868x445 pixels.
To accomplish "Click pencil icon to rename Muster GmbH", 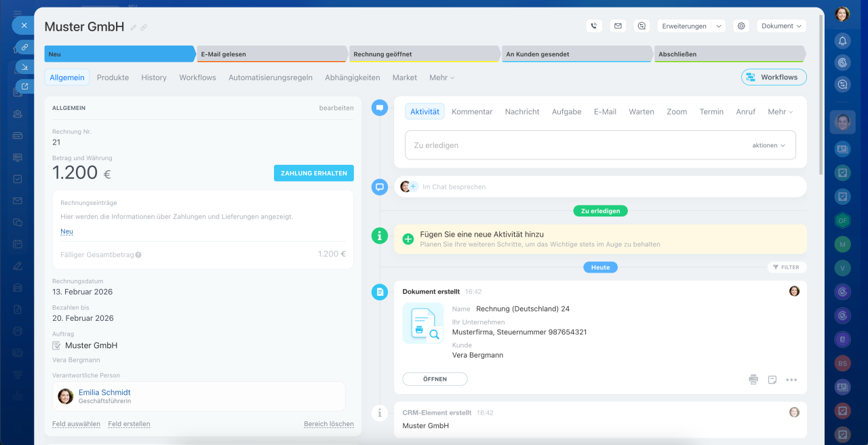I will click(x=134, y=28).
